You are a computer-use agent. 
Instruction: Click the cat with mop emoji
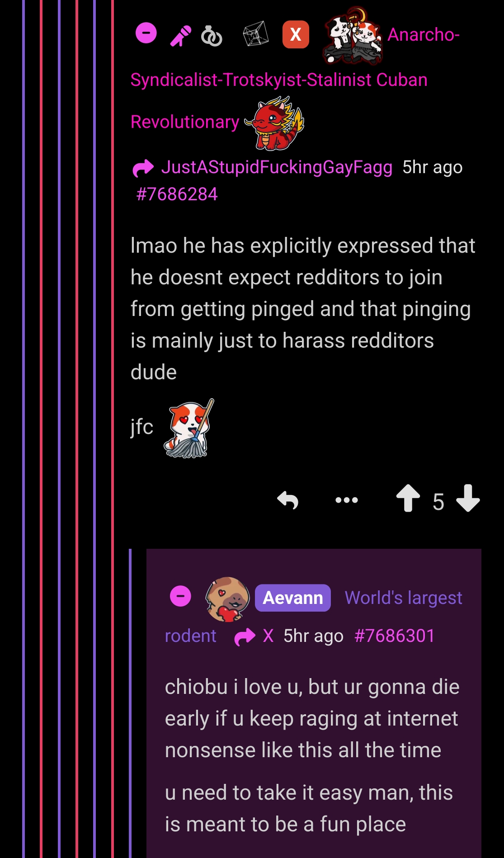pos(189,429)
